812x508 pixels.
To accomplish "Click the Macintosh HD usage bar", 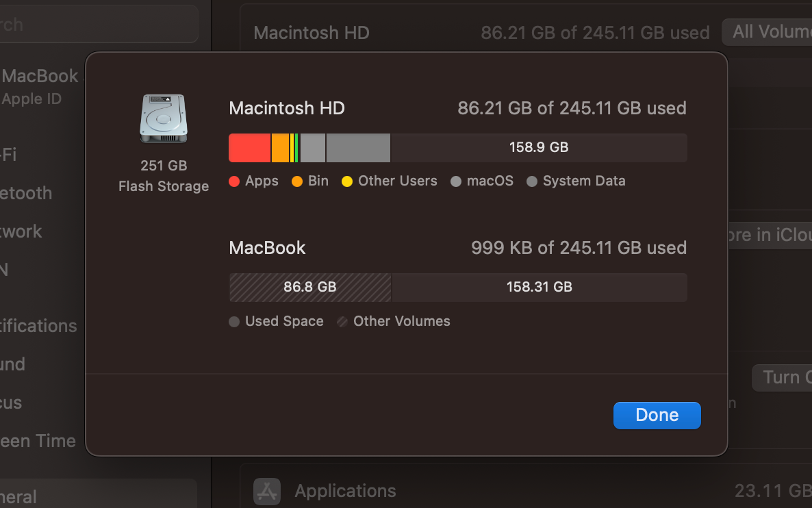I will 457,147.
